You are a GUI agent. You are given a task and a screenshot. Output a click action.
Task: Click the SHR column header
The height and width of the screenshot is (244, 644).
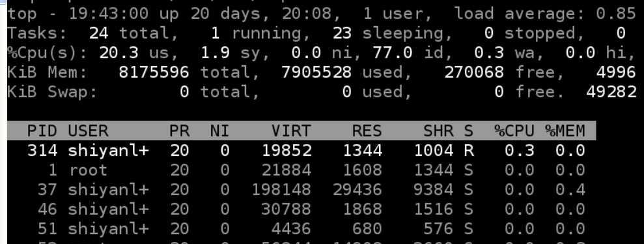click(x=438, y=131)
